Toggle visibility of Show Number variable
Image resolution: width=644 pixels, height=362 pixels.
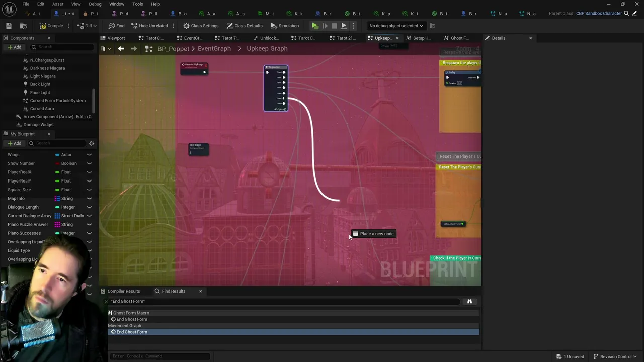[x=89, y=163]
